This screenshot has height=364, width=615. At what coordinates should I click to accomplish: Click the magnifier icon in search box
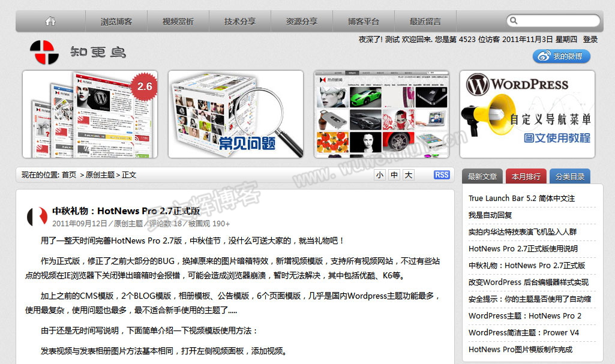[x=514, y=21]
